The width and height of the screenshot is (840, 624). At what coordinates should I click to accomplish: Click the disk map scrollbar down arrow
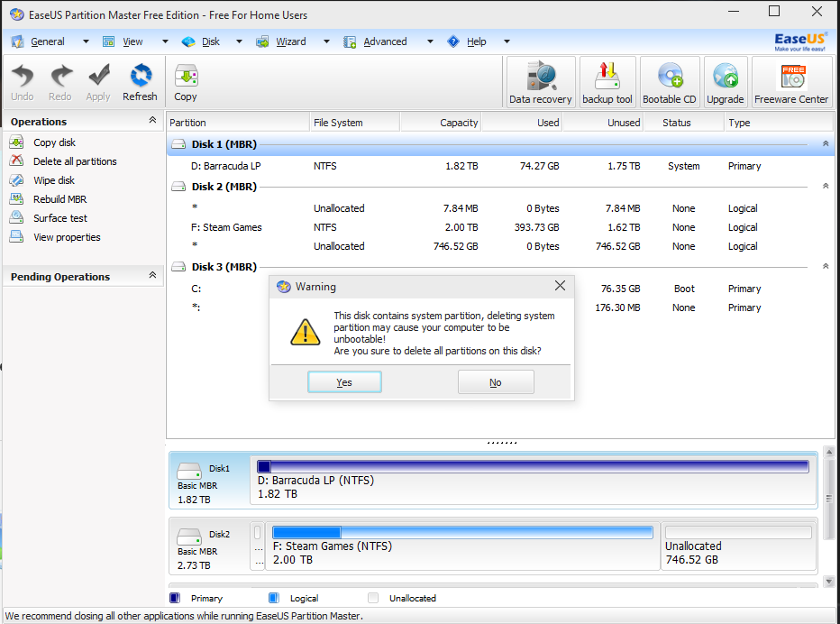click(x=829, y=582)
